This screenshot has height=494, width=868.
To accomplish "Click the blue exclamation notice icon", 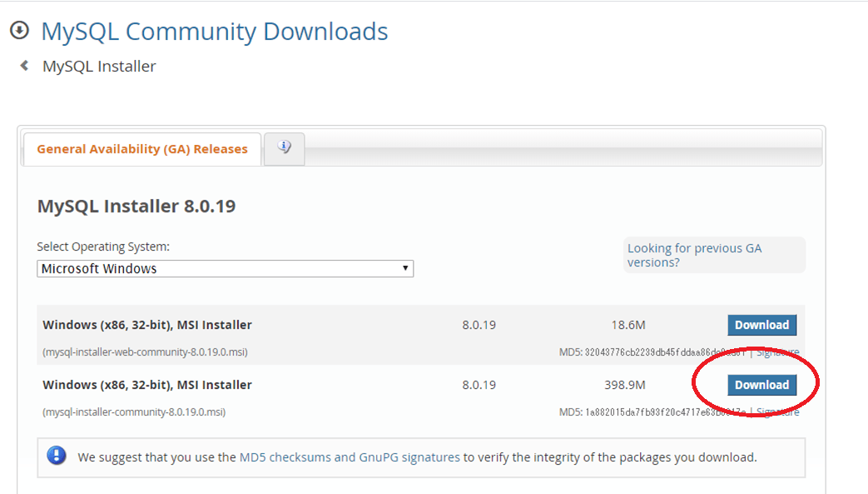I will (57, 456).
